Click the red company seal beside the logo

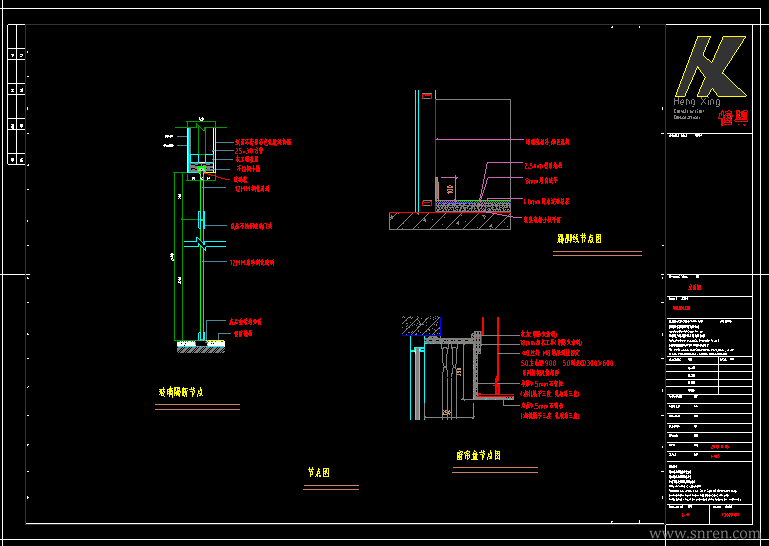pyautogui.click(x=734, y=118)
